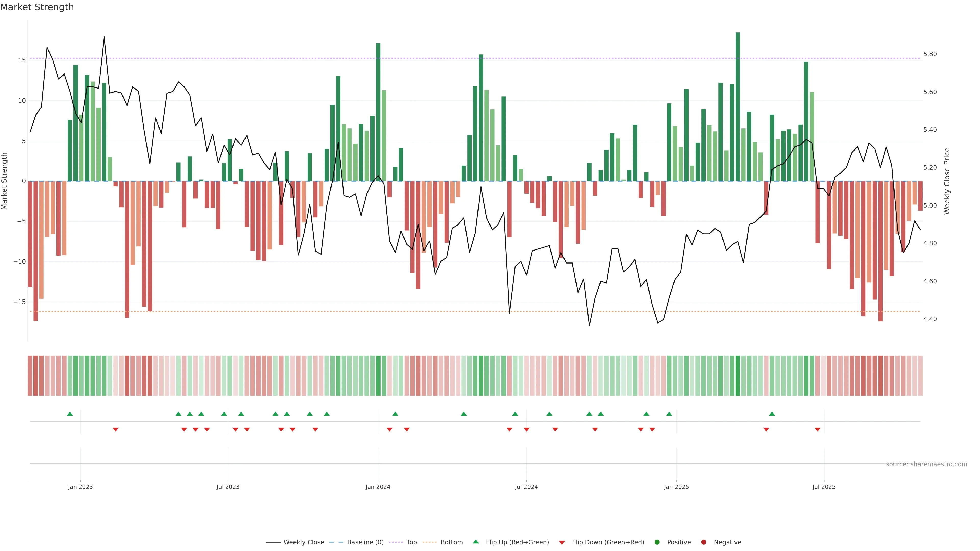
Task: Click the dark red Negative legend circle
Action: click(703, 542)
